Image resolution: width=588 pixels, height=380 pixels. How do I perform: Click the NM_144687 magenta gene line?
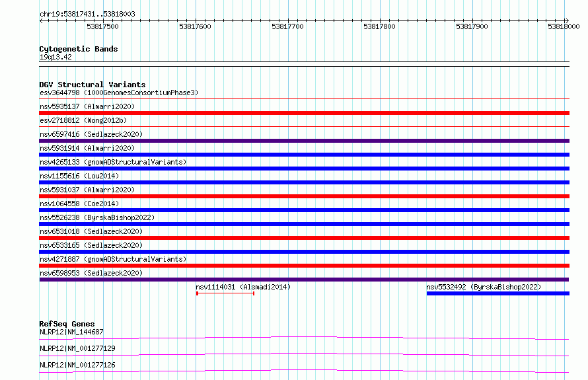click(304, 338)
